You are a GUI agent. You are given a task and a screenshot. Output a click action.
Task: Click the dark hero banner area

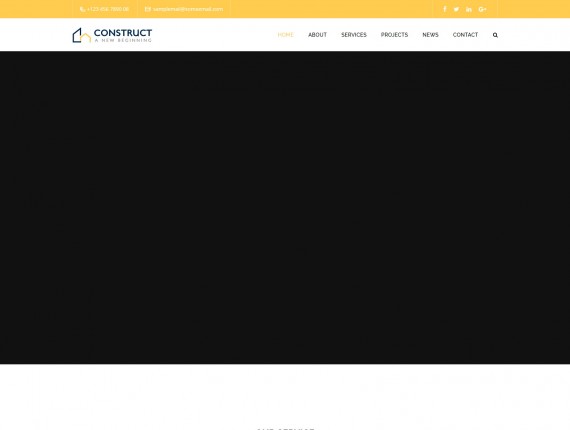(x=285, y=207)
